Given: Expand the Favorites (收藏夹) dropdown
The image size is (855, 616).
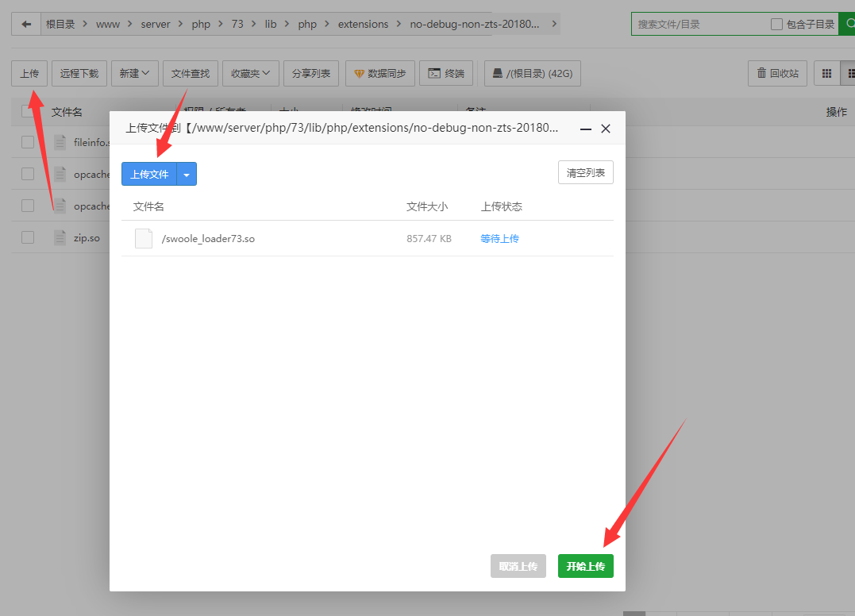Looking at the screenshot, I should point(250,73).
